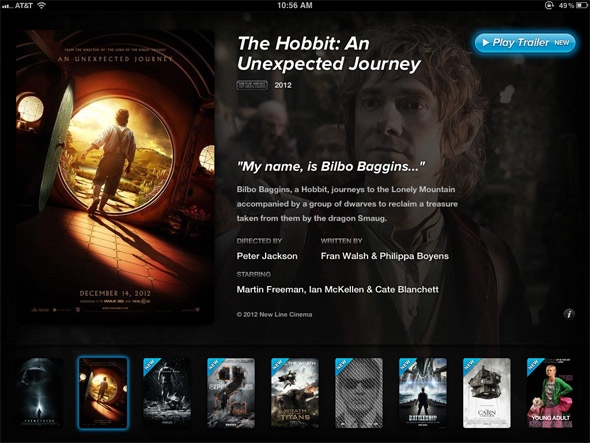Image resolution: width=590 pixels, height=443 pixels.
Task: Tap the Wi-Fi status icon
Action: click(x=41, y=5)
